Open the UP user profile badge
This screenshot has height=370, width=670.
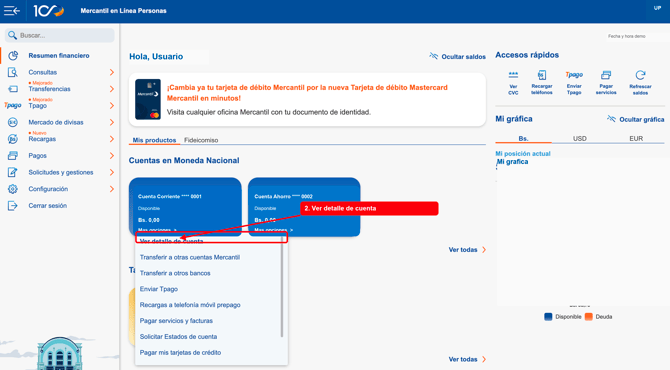pyautogui.click(x=657, y=8)
